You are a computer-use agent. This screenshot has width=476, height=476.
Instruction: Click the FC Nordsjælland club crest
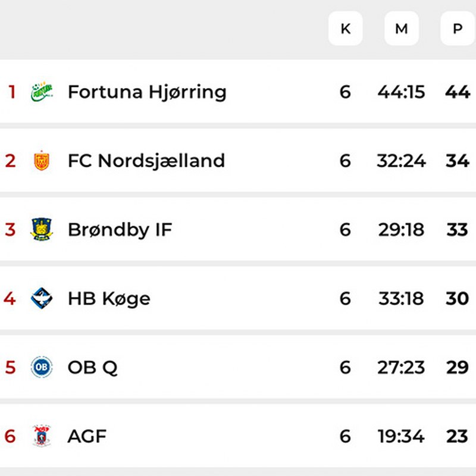click(x=42, y=161)
